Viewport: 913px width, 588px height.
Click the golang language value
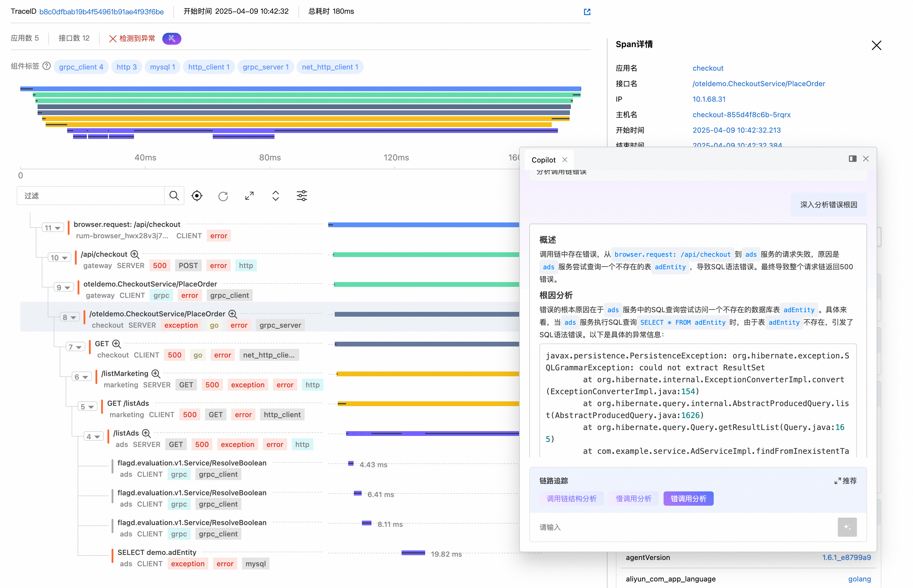859,579
